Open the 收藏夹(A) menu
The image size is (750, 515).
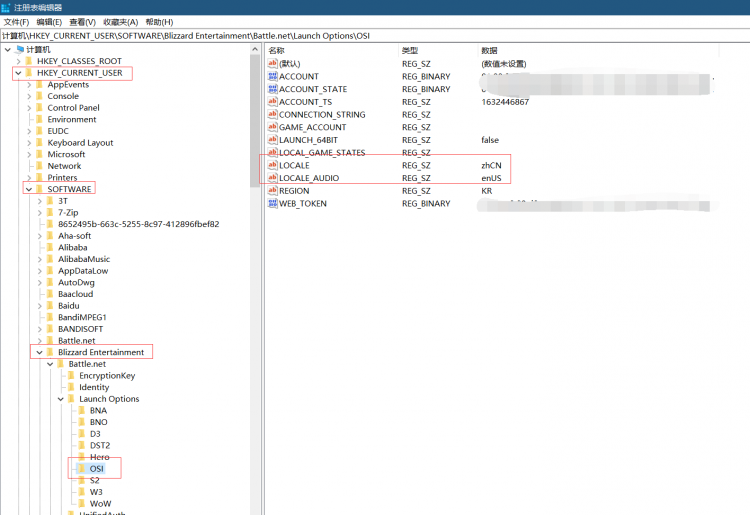pos(121,22)
